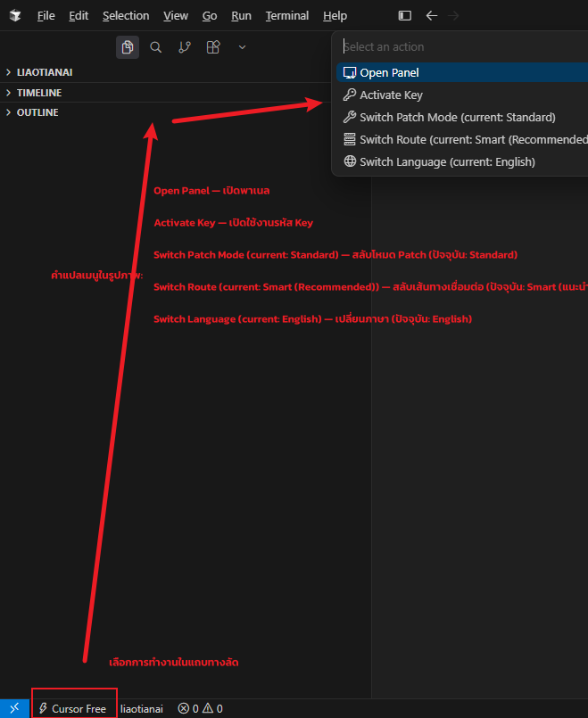Open the Edit menu

(x=79, y=15)
